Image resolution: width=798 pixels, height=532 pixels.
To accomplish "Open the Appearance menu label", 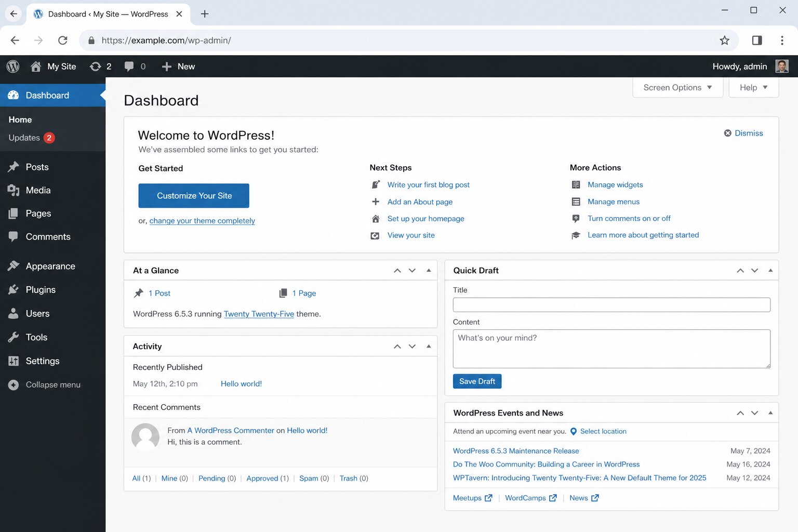I will click(50, 266).
